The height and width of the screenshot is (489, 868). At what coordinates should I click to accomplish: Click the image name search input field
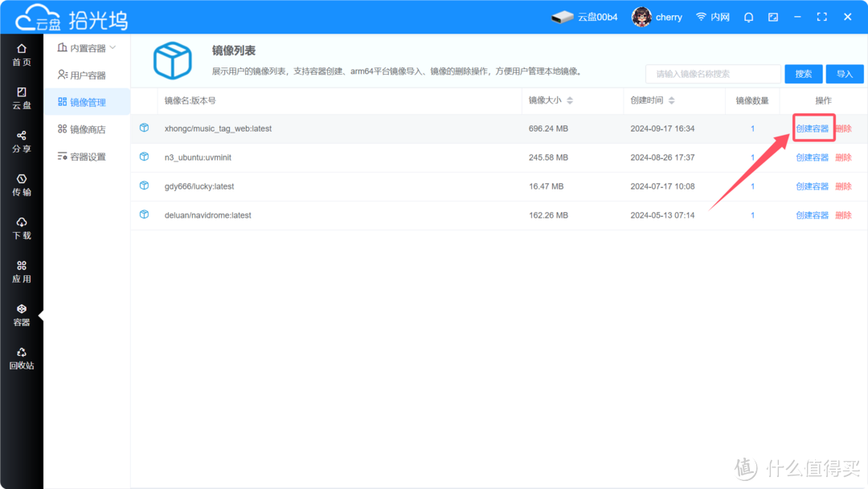(712, 73)
